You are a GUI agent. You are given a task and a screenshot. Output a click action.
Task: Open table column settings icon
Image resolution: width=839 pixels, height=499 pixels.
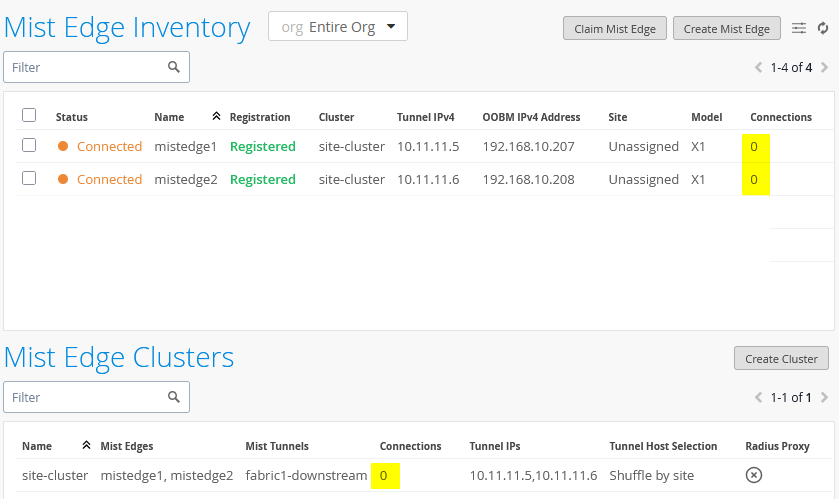coord(798,28)
